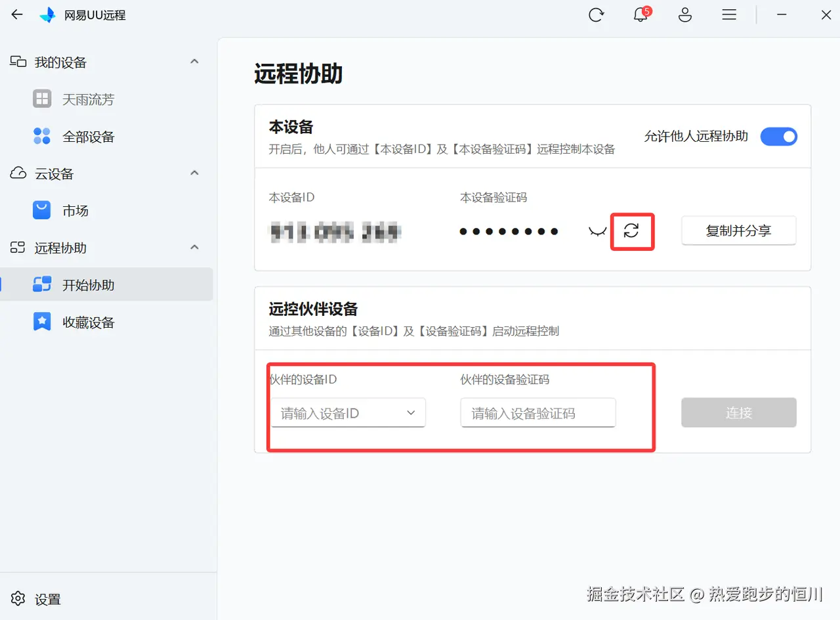The width and height of the screenshot is (840, 620).
Task: Click 复制并分享 to copy device info
Action: [738, 231]
